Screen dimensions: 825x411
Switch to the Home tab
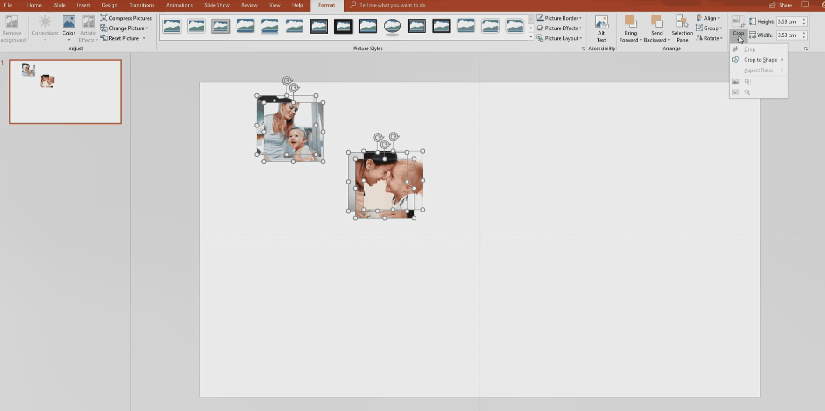(x=34, y=5)
